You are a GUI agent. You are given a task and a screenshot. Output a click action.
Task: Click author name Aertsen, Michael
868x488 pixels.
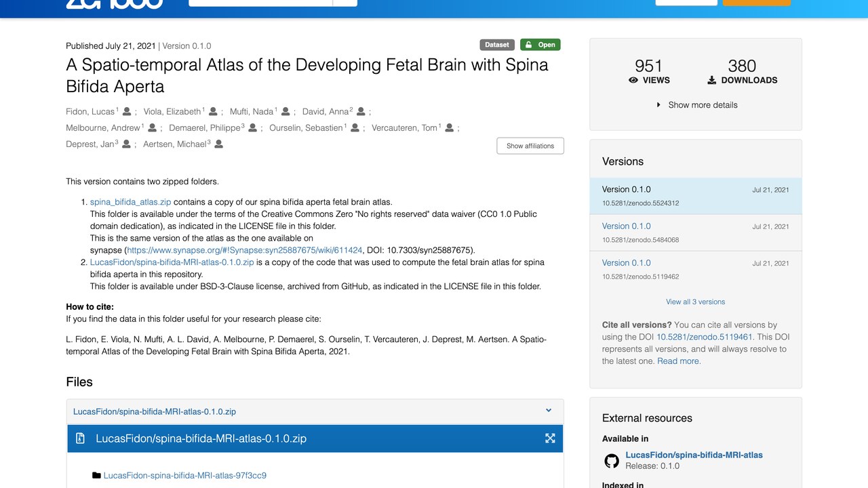175,144
